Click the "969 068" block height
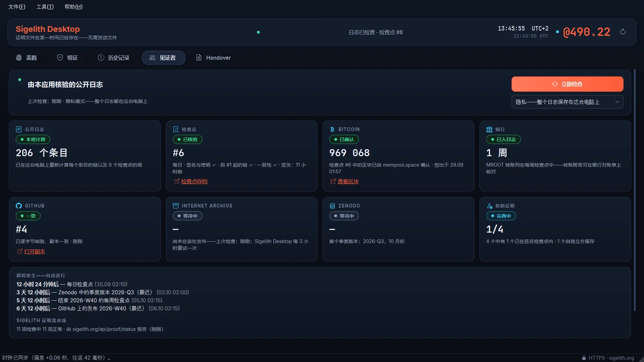Image resolution: width=644 pixels, height=362 pixels. click(x=349, y=153)
